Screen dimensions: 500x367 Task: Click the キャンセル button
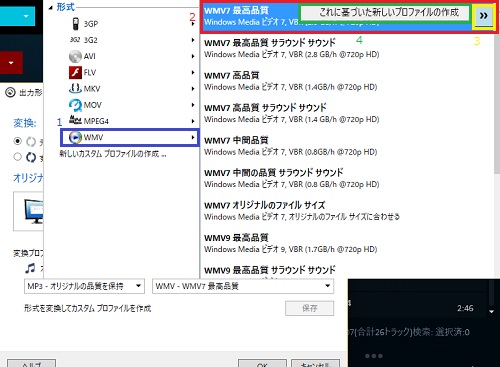[x=315, y=363]
